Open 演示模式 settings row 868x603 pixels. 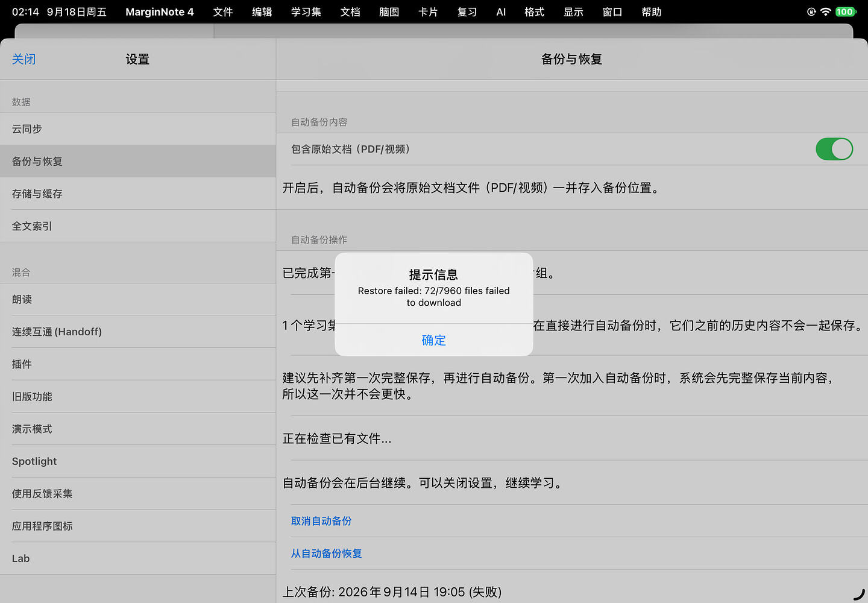[x=138, y=429]
